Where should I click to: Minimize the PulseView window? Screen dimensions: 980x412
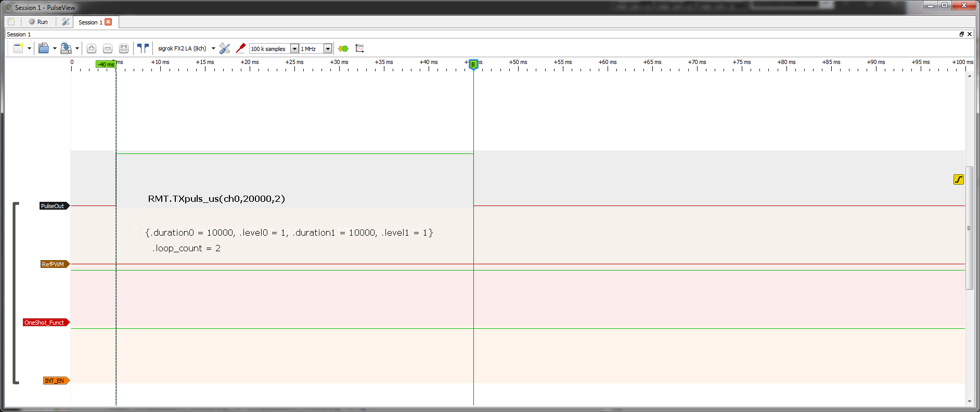[931, 5]
